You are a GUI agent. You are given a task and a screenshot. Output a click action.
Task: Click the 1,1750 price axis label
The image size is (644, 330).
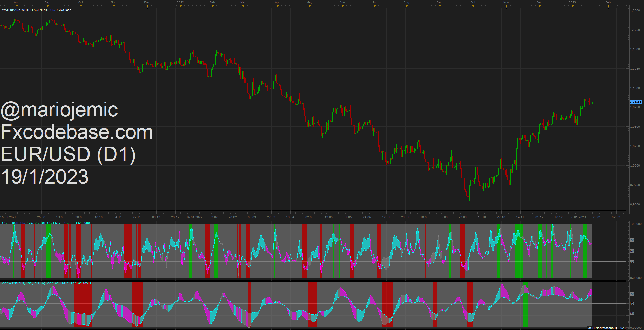coord(635,30)
